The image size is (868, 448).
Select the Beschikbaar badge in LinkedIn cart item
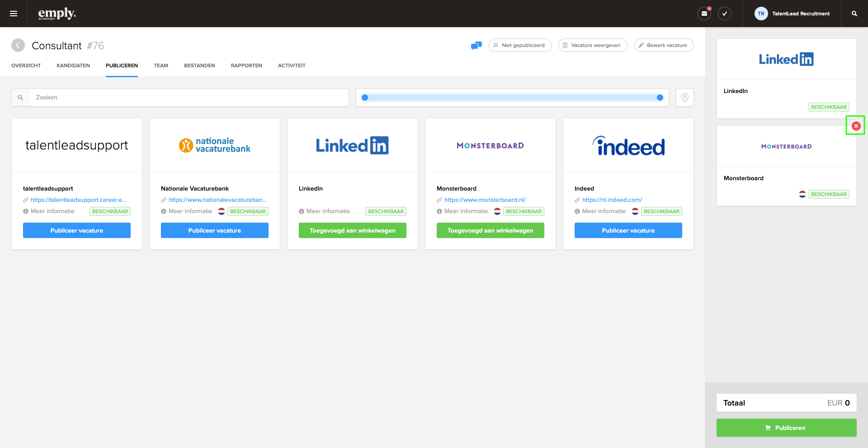coord(829,107)
